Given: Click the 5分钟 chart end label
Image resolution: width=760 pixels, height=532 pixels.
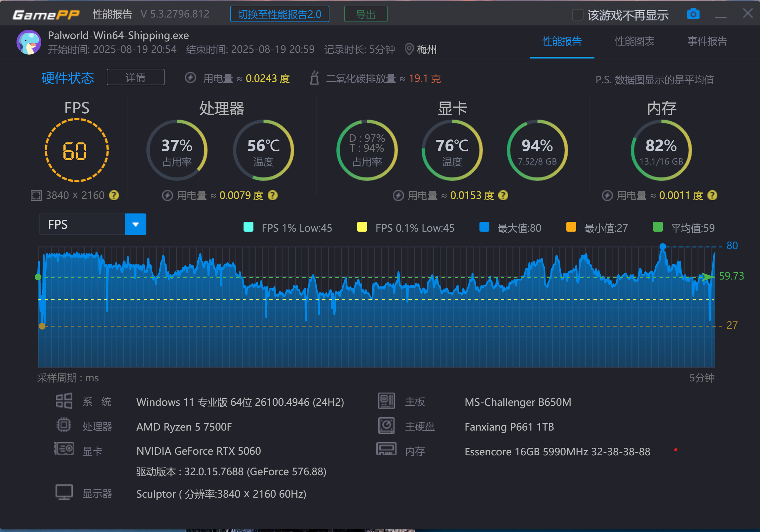Looking at the screenshot, I should pyautogui.click(x=702, y=377).
